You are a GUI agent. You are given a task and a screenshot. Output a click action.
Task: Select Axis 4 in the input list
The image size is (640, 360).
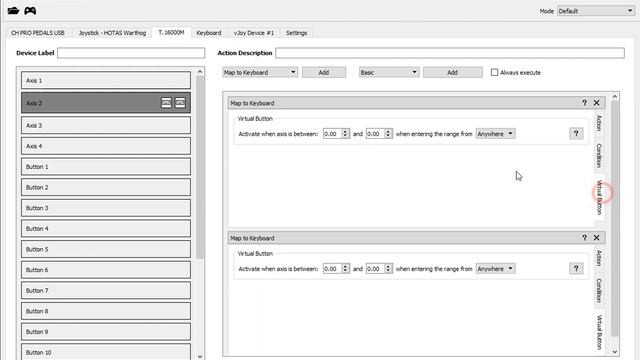[106, 146]
